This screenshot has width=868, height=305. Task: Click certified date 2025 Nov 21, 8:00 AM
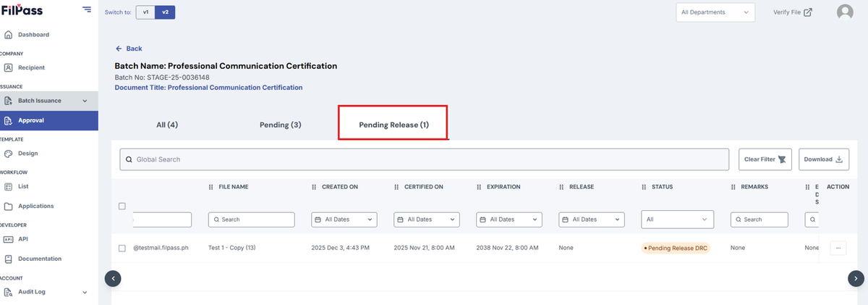pos(424,248)
